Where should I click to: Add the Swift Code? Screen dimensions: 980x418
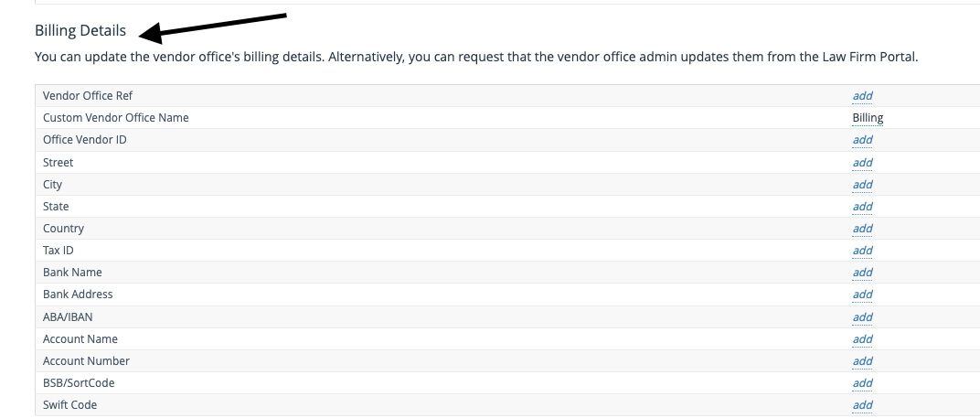coord(862,405)
